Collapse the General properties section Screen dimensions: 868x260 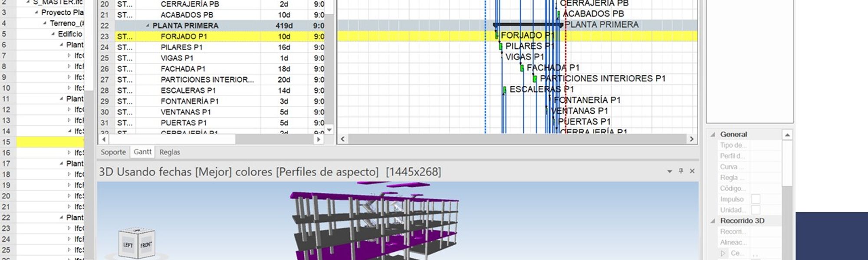coord(713,134)
